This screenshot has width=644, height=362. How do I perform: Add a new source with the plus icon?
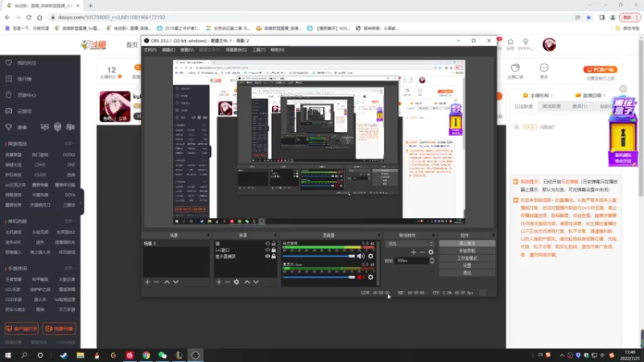[x=219, y=282]
